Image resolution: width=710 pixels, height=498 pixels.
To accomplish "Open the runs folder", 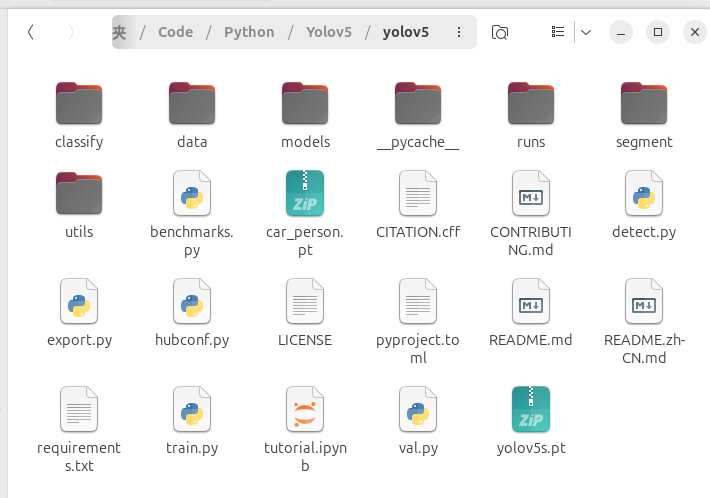I will click(531, 103).
